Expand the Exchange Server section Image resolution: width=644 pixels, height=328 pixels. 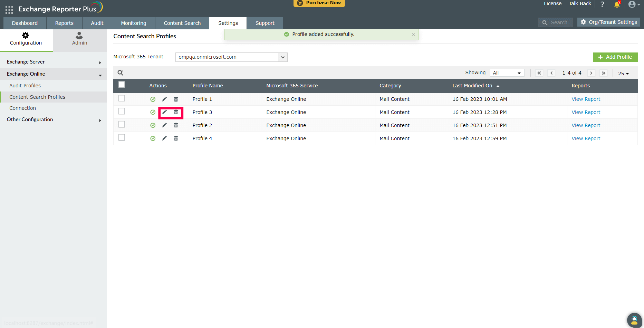click(54, 62)
